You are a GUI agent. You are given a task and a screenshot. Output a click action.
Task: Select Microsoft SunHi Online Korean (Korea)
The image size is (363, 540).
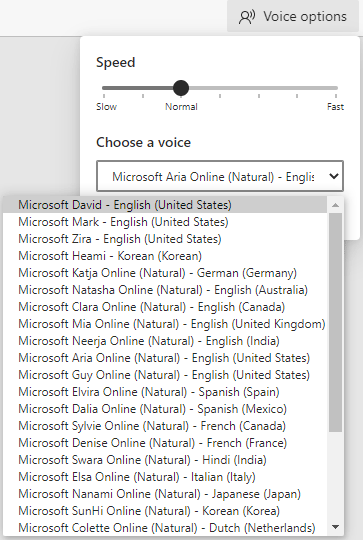click(x=165, y=511)
